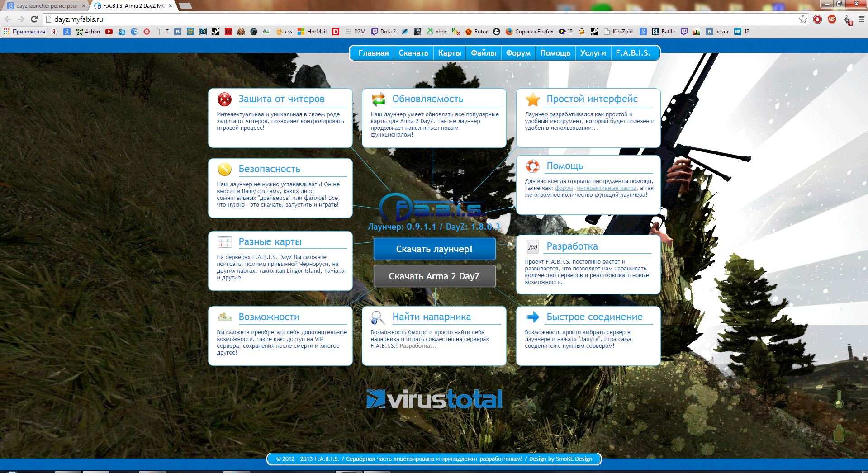Screen dimensions: 868x473
Task: Go back with the browser back arrow
Action: [x=8, y=19]
